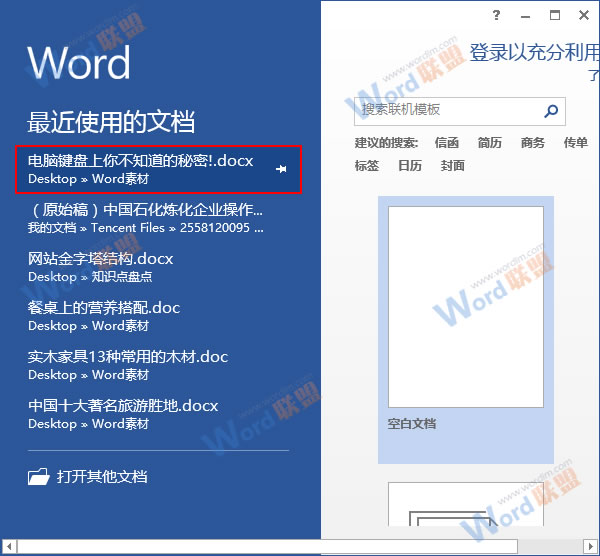The width and height of the screenshot is (600, 556).
Task: Pin the 电脑键盘上你不知道的秘密 document to the list
Action: (x=281, y=169)
